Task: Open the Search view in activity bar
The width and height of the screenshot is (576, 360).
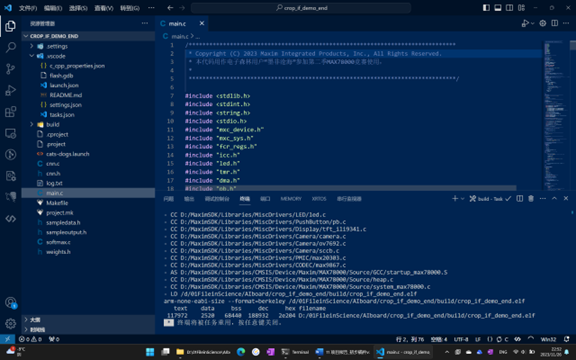Action: point(10,47)
